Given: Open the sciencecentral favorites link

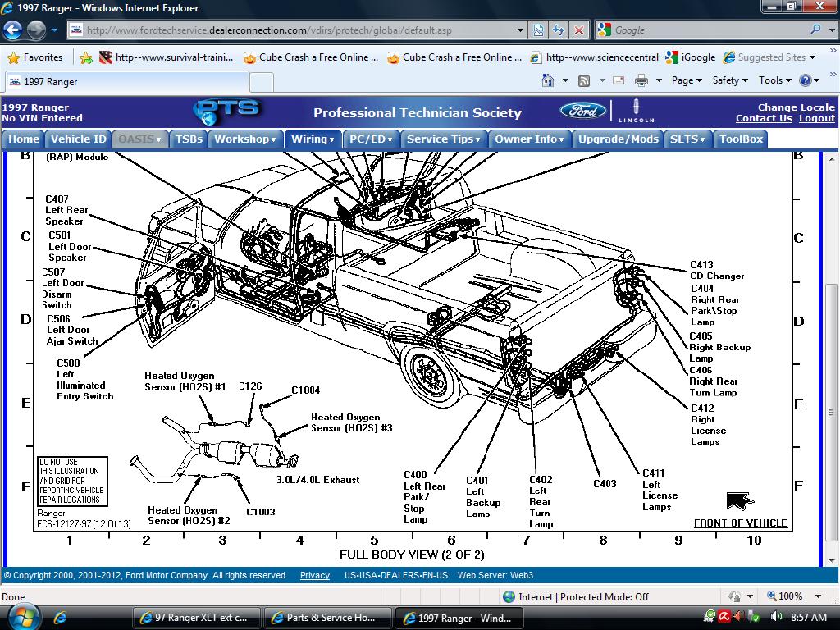Looking at the screenshot, I should [x=594, y=57].
